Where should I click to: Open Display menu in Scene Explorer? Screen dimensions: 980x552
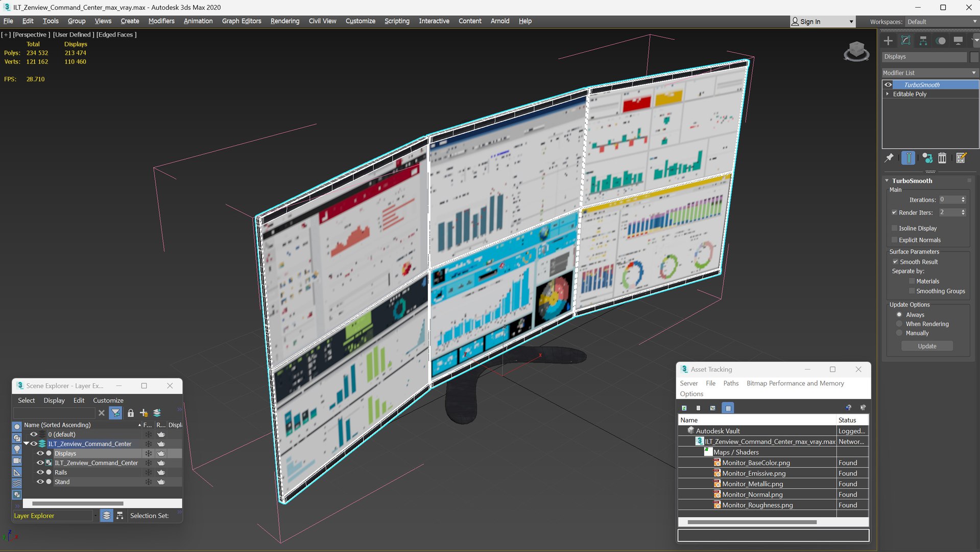point(54,400)
